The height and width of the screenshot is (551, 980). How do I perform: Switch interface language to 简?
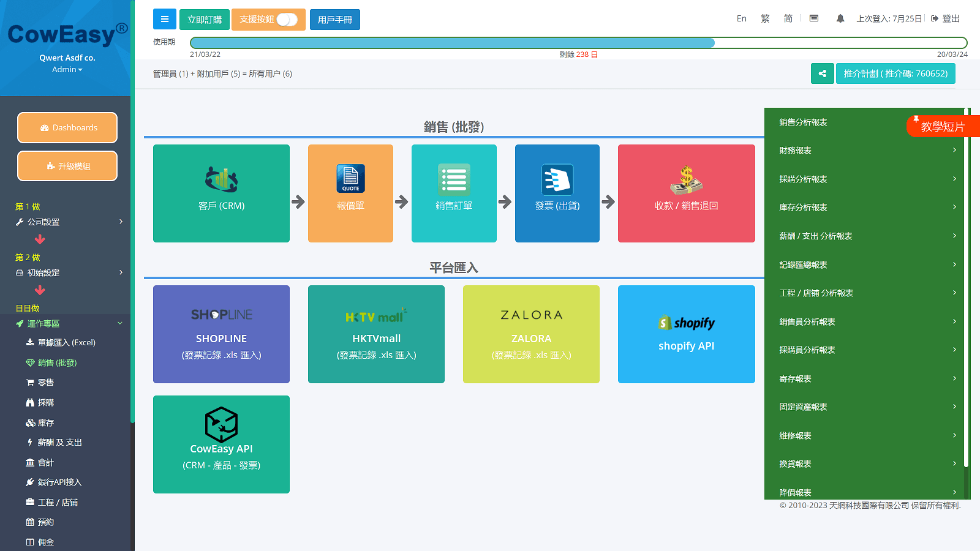(x=788, y=18)
